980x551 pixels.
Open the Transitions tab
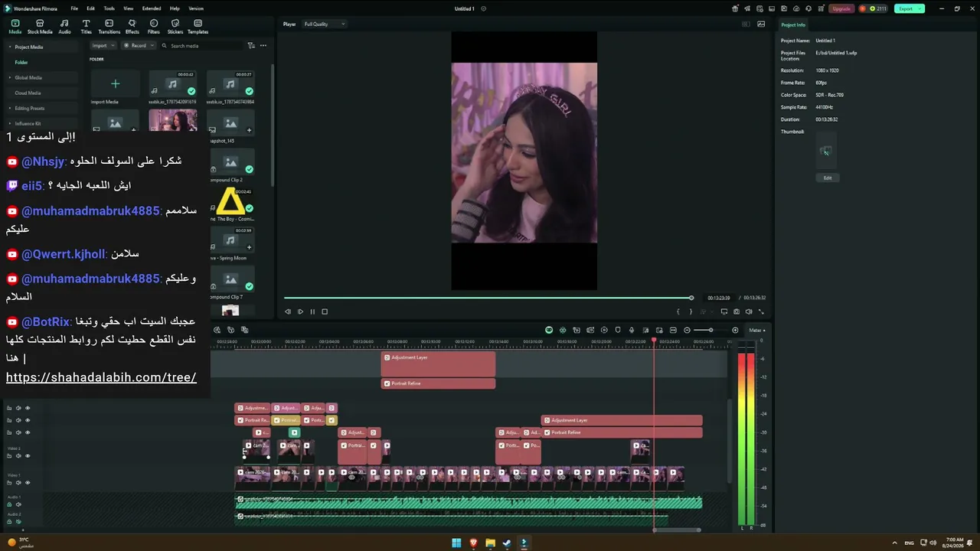109,27
